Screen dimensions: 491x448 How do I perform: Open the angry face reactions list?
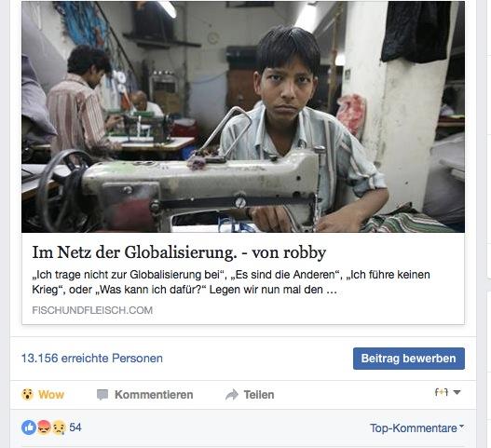(x=44, y=428)
